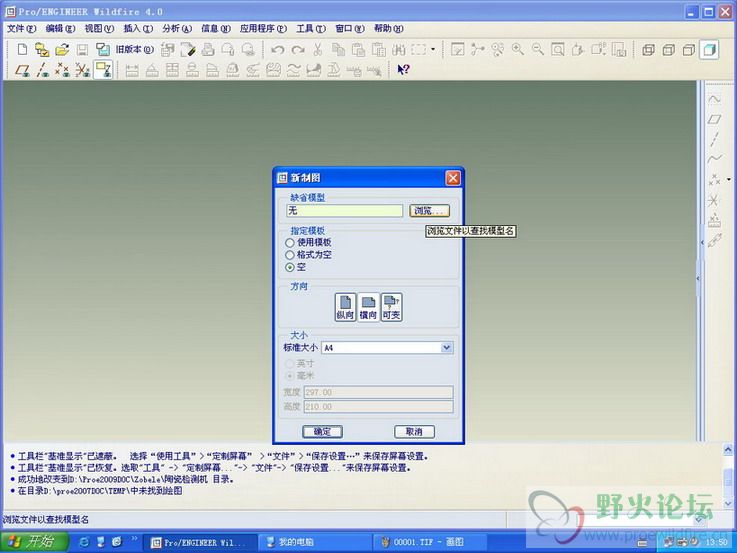This screenshot has height=553, width=737.
Task: Open the 标准大小 A4 dropdown
Action: point(447,348)
